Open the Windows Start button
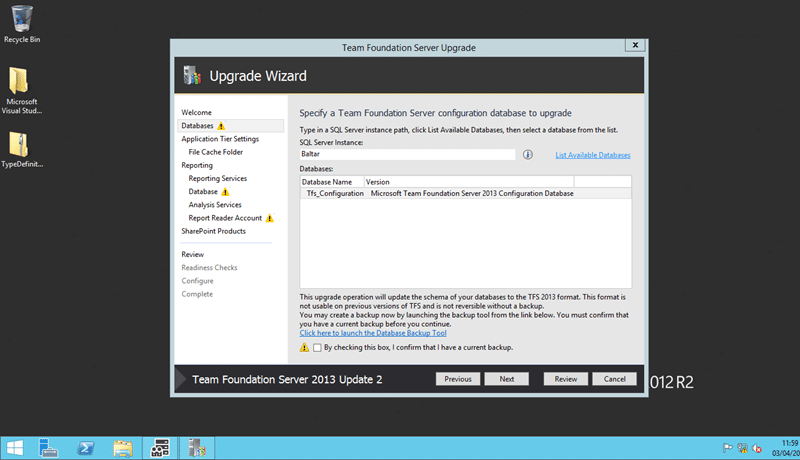This screenshot has height=460, width=800. pyautogui.click(x=15, y=448)
